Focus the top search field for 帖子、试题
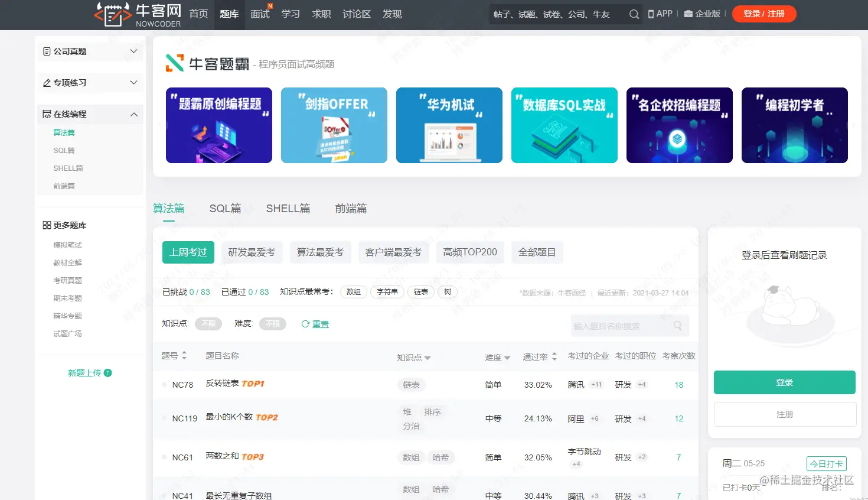 point(557,14)
